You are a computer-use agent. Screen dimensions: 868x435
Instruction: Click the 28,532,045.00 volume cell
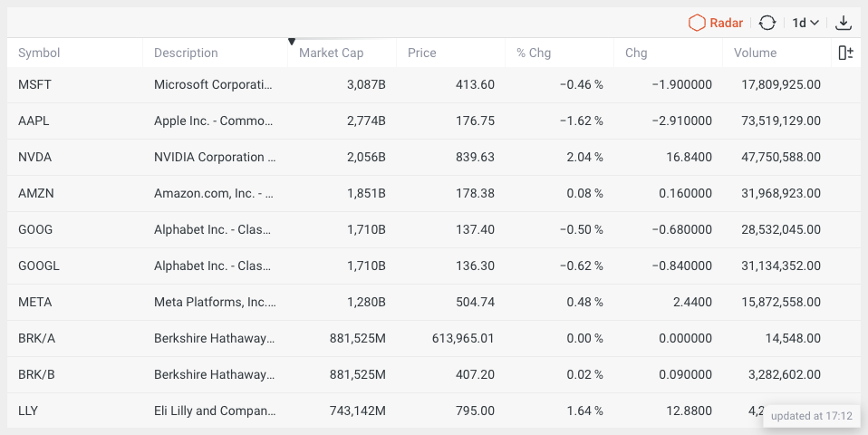(781, 229)
